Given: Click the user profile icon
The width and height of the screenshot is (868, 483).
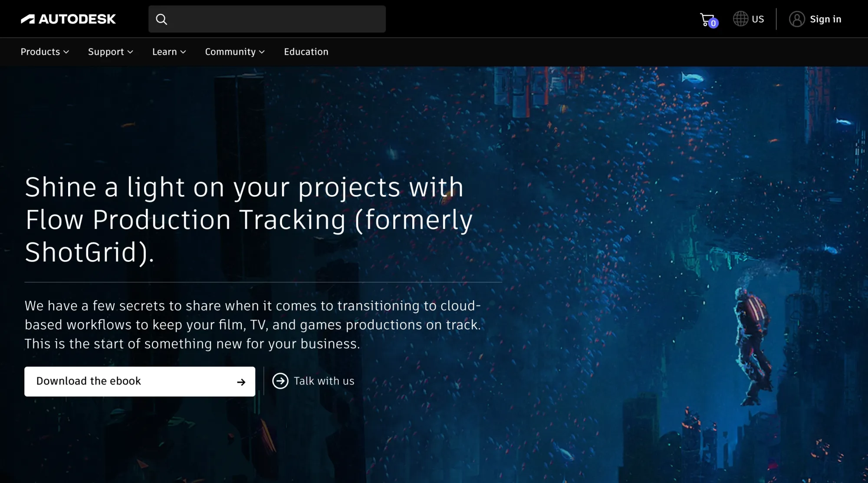Looking at the screenshot, I should [x=797, y=19].
